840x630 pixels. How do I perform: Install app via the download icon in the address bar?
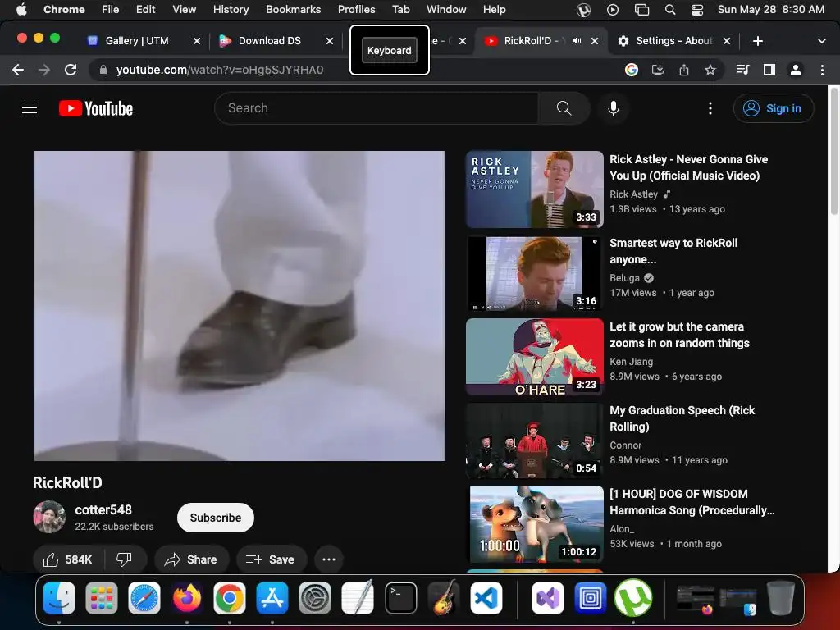(658, 70)
